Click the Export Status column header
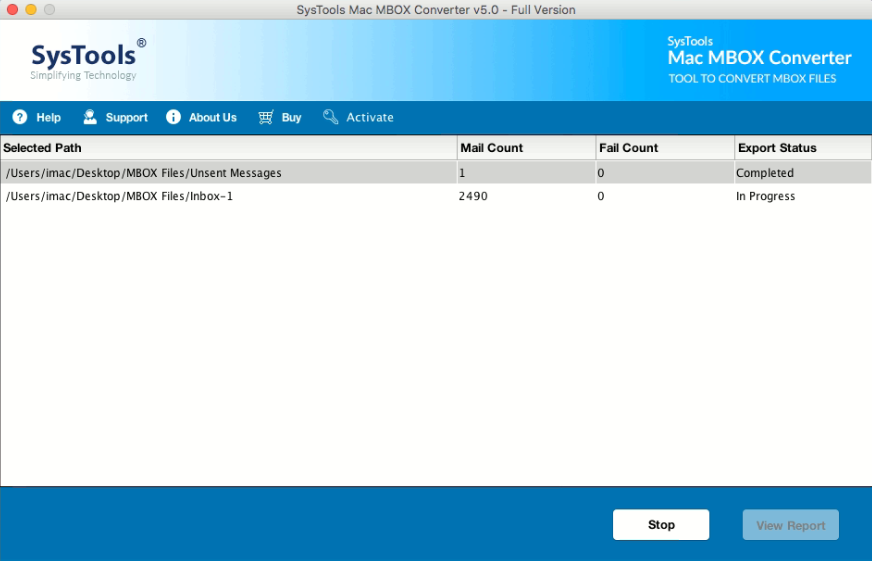The height and width of the screenshot is (561, 872). [803, 148]
